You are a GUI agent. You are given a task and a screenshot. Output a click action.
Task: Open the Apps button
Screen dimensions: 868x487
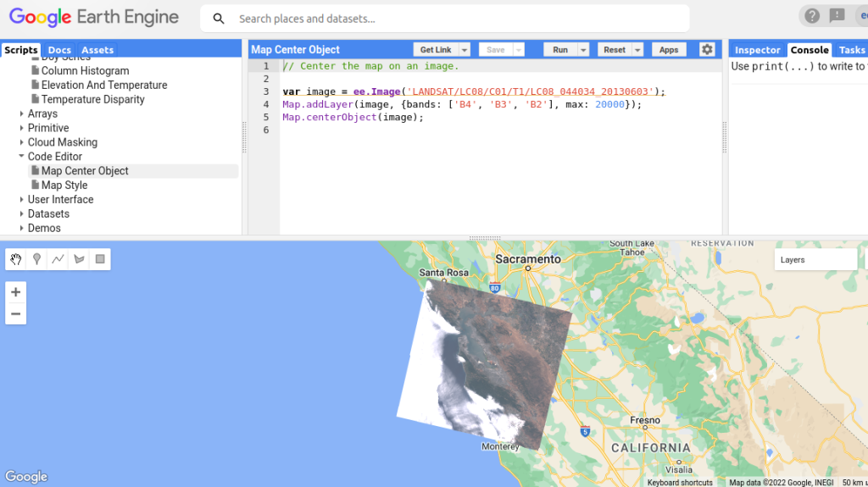(669, 50)
